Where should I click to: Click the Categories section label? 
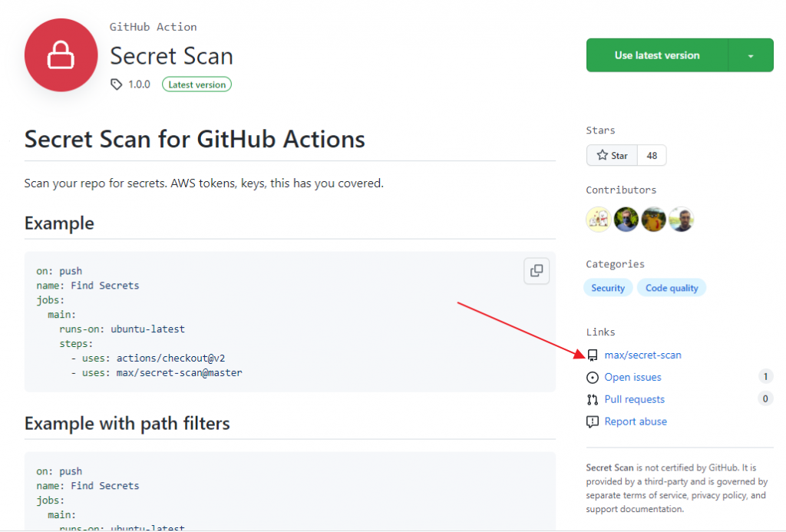[x=615, y=264]
